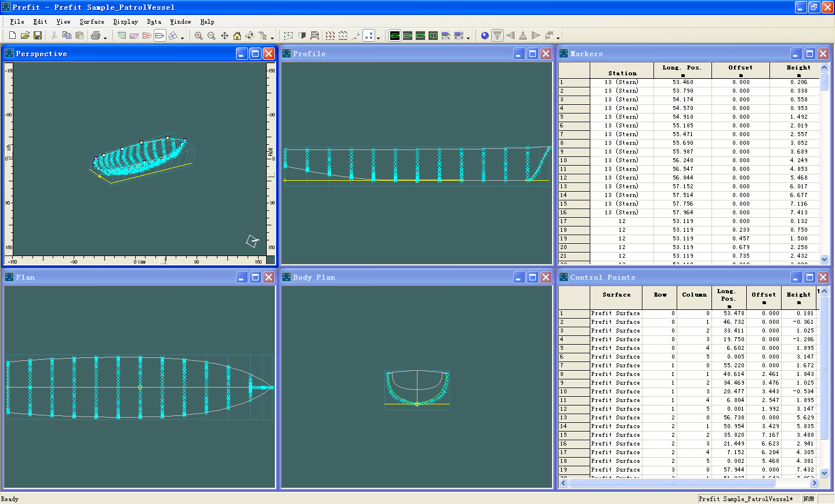Click the Station column header in Markers
Image resolution: width=835 pixels, height=504 pixels.
(x=622, y=70)
